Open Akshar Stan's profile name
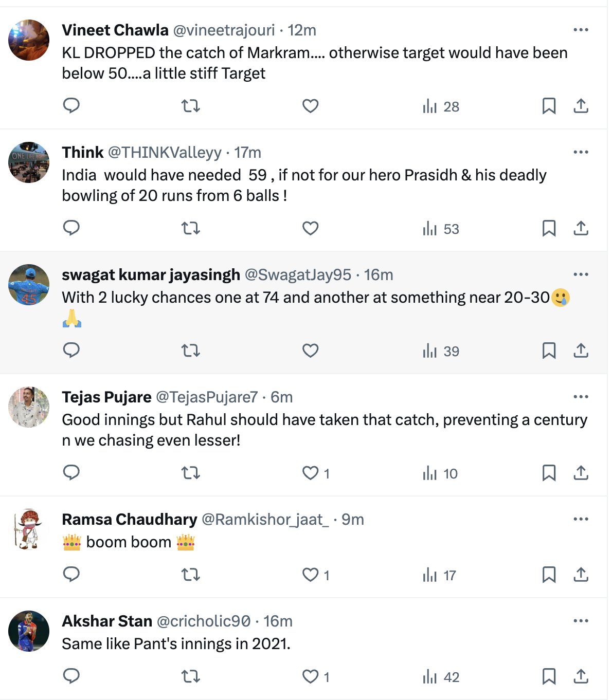 (107, 621)
